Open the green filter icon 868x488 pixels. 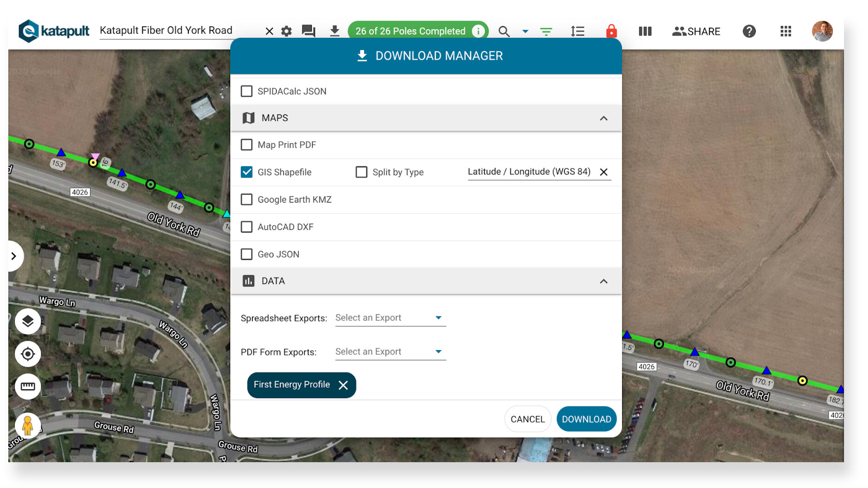coord(546,31)
